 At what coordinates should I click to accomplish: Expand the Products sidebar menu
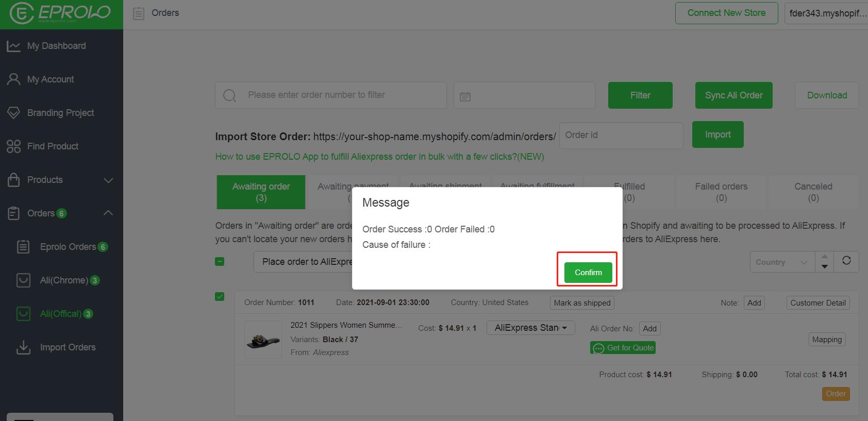pos(108,180)
